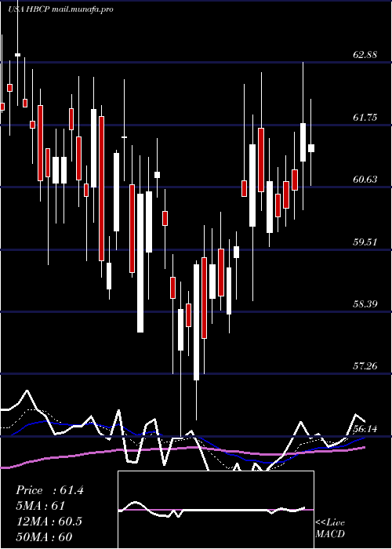Click the 56.14 price axis label
This screenshot has width=392, height=549.
click(x=365, y=429)
